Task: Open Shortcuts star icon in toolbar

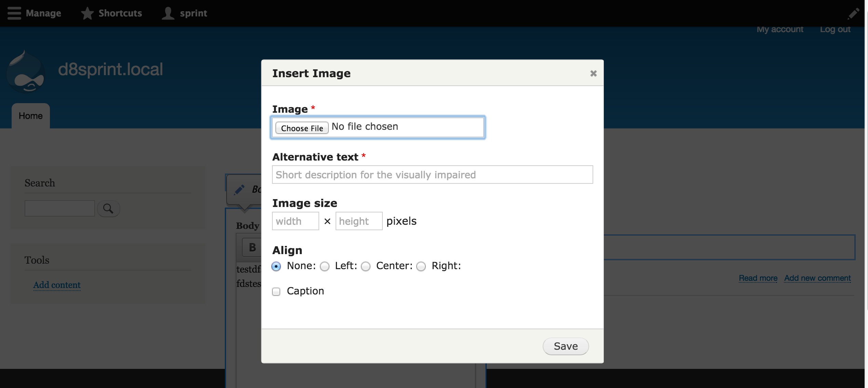Action: coord(87,13)
